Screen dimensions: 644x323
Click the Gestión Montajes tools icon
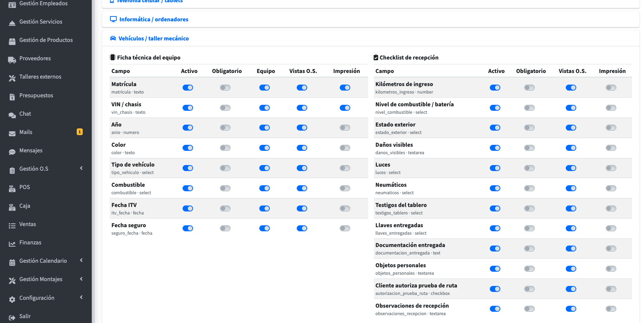pos(12,281)
